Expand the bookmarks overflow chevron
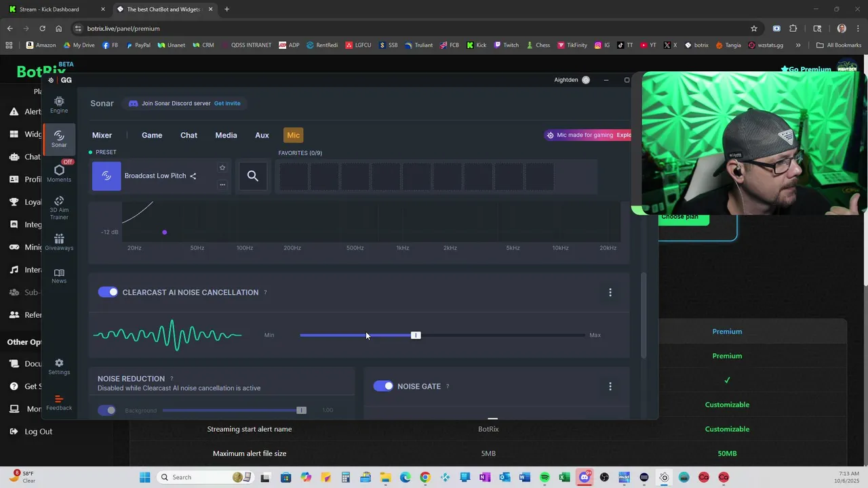This screenshot has height=488, width=868. coord(798,45)
